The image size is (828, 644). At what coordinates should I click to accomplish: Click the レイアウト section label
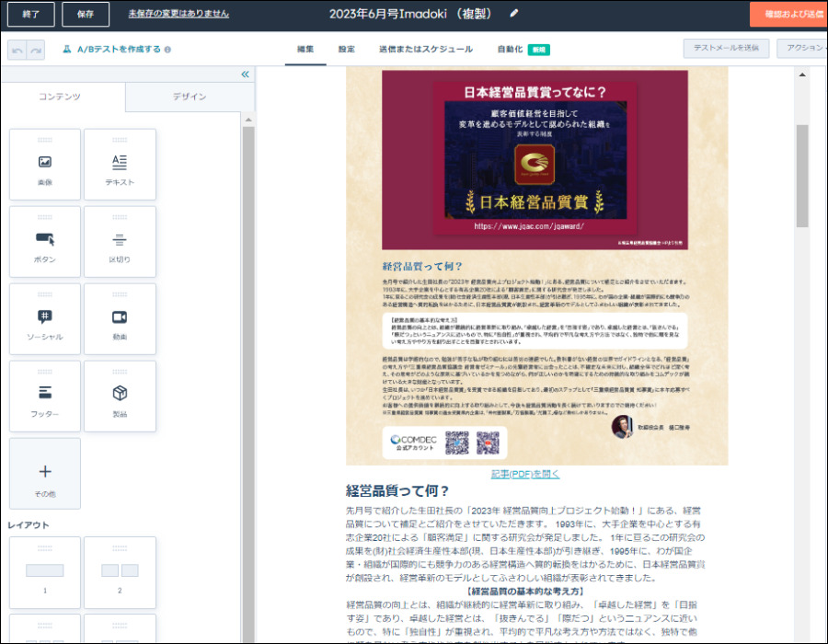(29, 525)
